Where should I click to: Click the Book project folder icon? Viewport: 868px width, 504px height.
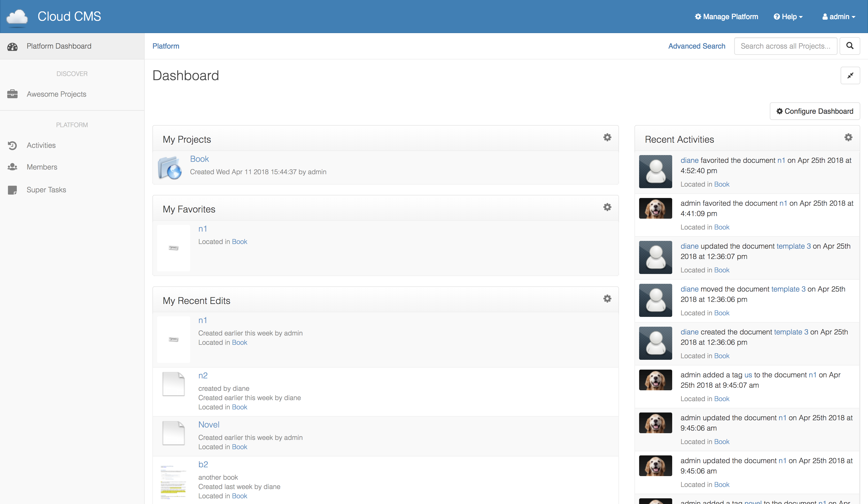(x=170, y=168)
